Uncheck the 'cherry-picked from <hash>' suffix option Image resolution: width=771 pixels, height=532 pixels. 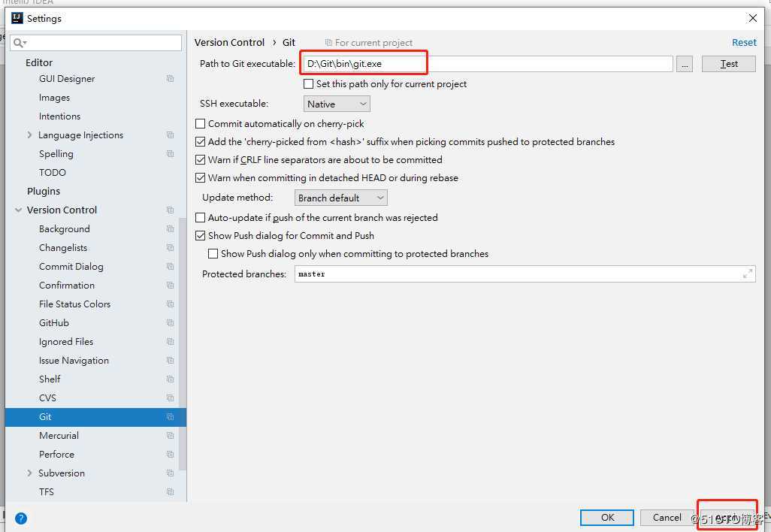(200, 141)
